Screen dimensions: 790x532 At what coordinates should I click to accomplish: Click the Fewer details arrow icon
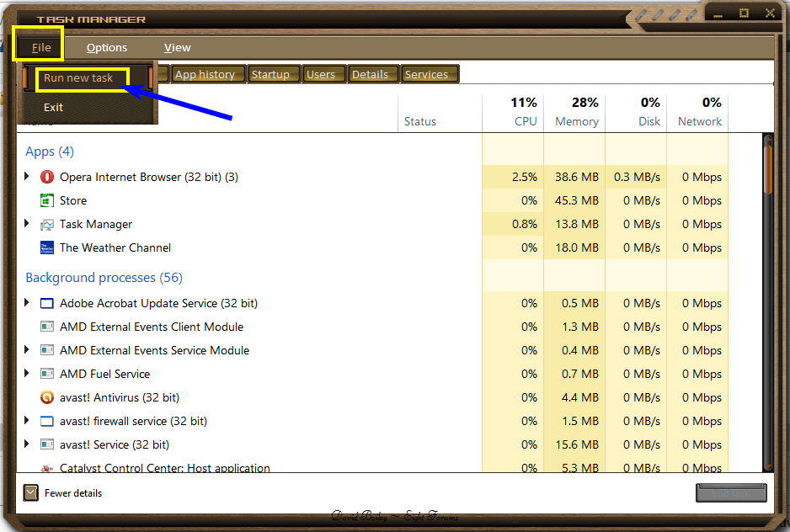tap(30, 492)
